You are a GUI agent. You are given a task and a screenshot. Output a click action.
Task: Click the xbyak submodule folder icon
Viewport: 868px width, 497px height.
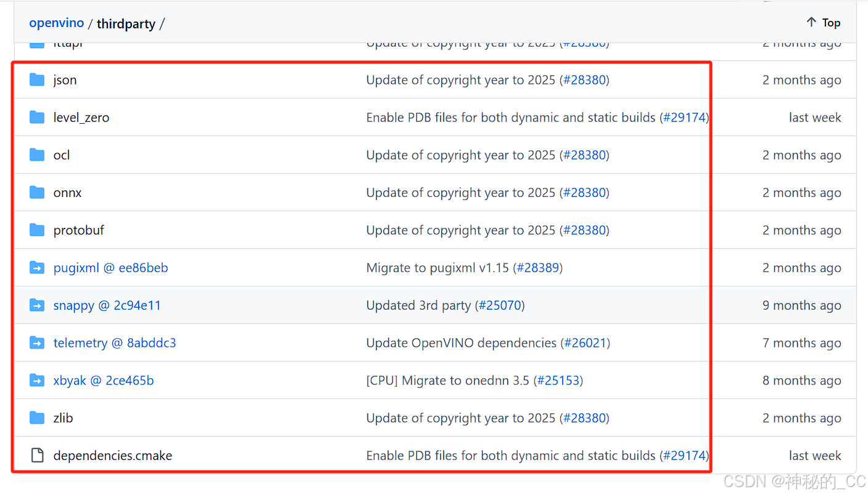coord(37,380)
